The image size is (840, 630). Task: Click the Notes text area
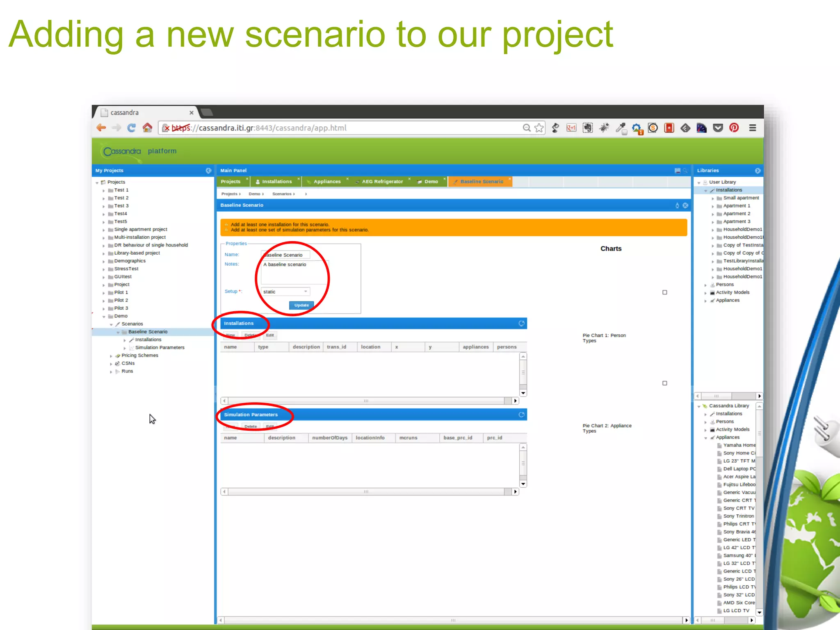click(x=295, y=272)
